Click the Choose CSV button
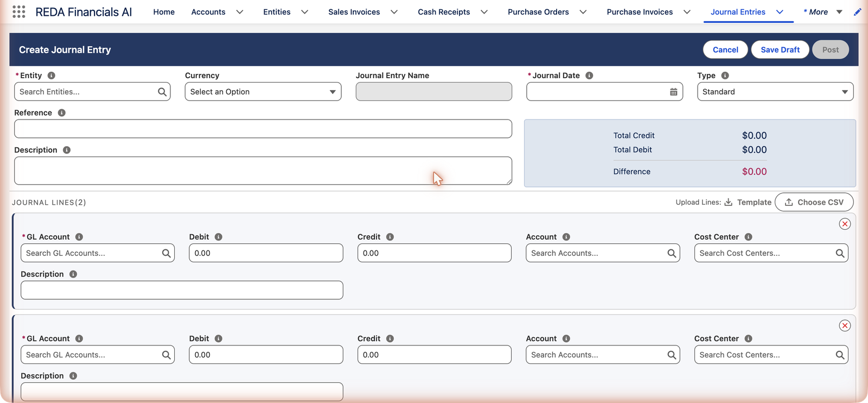This screenshot has width=868, height=403. pyautogui.click(x=814, y=202)
